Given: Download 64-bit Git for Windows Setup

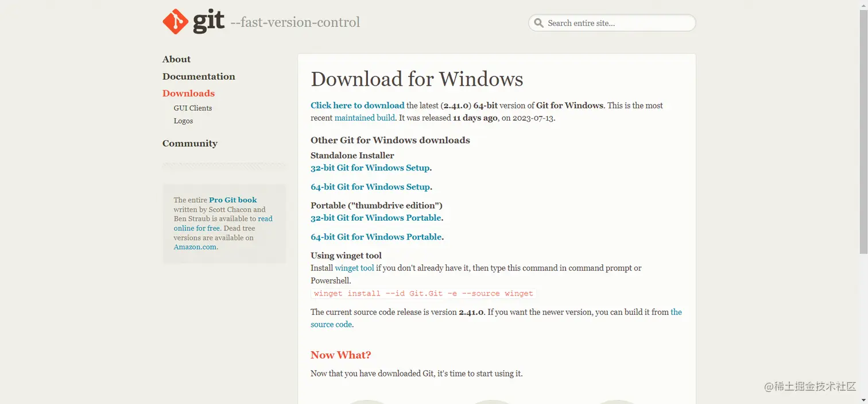Looking at the screenshot, I should pyautogui.click(x=370, y=187).
